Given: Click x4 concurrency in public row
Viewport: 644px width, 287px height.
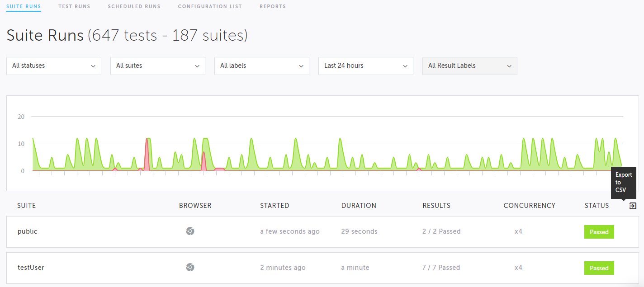Looking at the screenshot, I should [x=518, y=231].
